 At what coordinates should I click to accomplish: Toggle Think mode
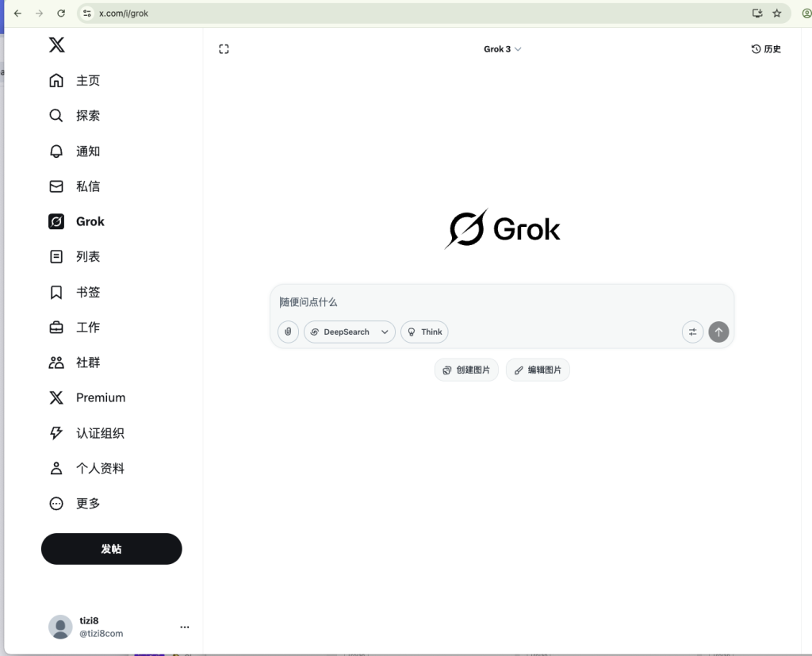[x=425, y=332]
